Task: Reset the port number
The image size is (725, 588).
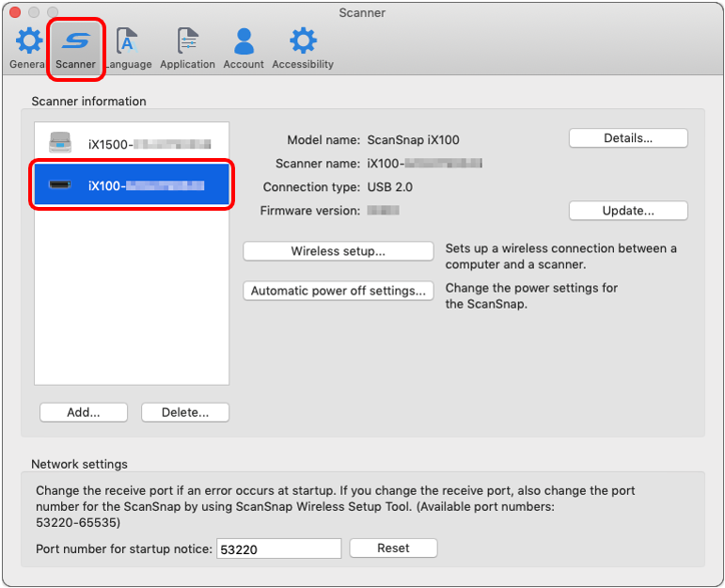Action: (393, 548)
